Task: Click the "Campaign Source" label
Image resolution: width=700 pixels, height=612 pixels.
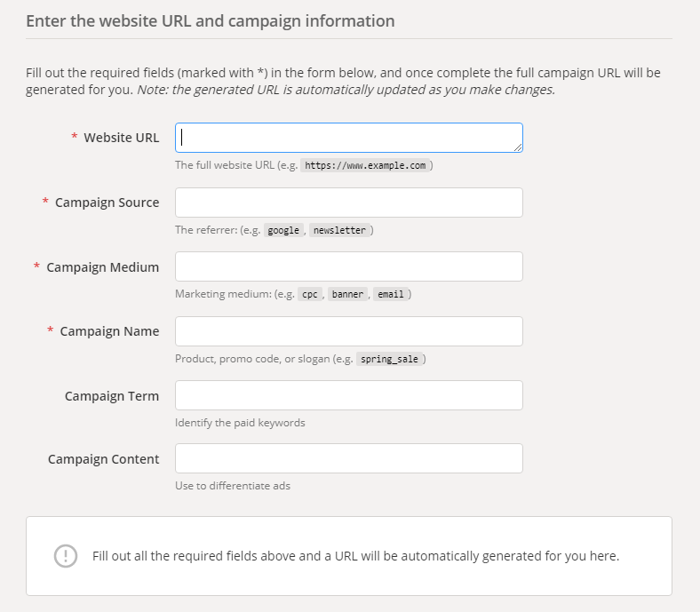Action: pos(107,203)
